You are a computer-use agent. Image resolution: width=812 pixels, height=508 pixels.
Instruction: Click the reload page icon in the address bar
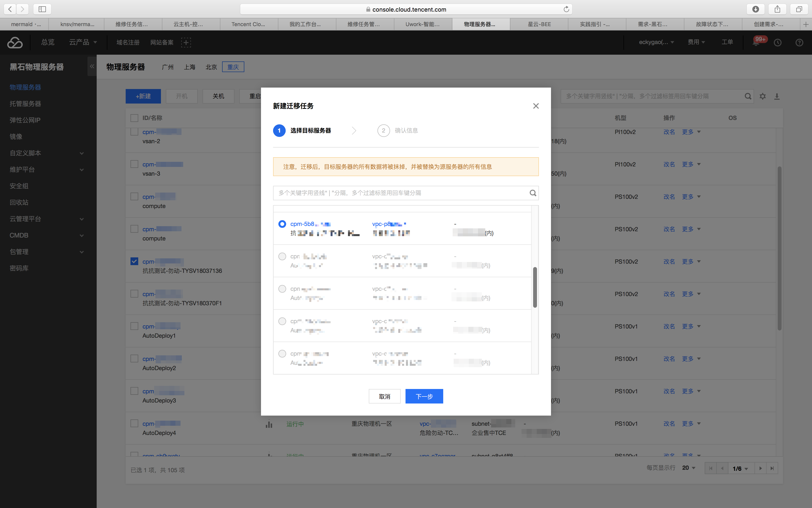coord(566,9)
